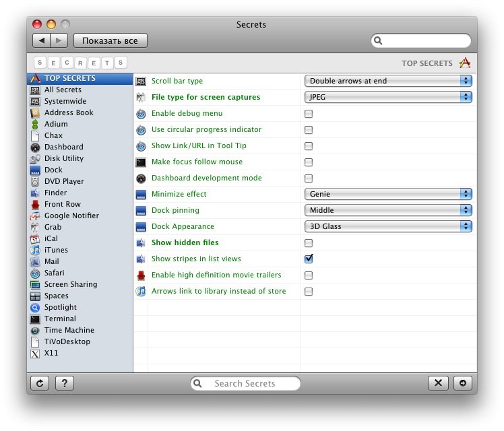Select Screen Sharing in the sidebar

tap(80, 285)
